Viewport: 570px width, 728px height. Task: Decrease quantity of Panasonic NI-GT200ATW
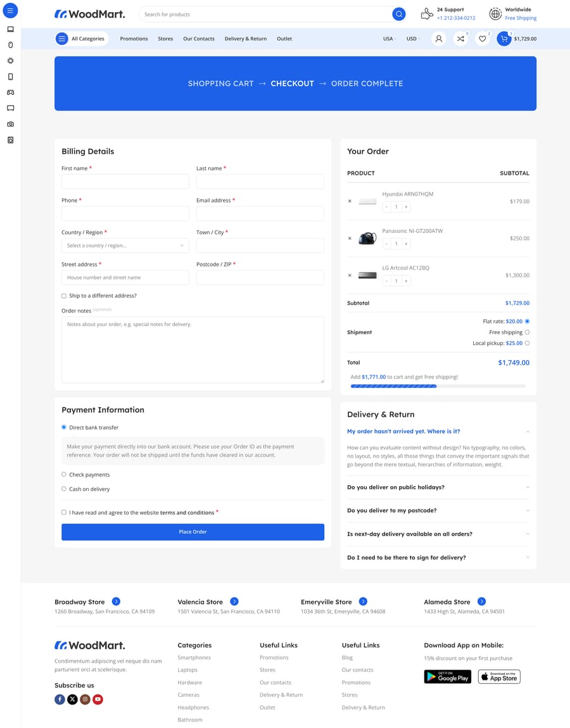[386, 244]
